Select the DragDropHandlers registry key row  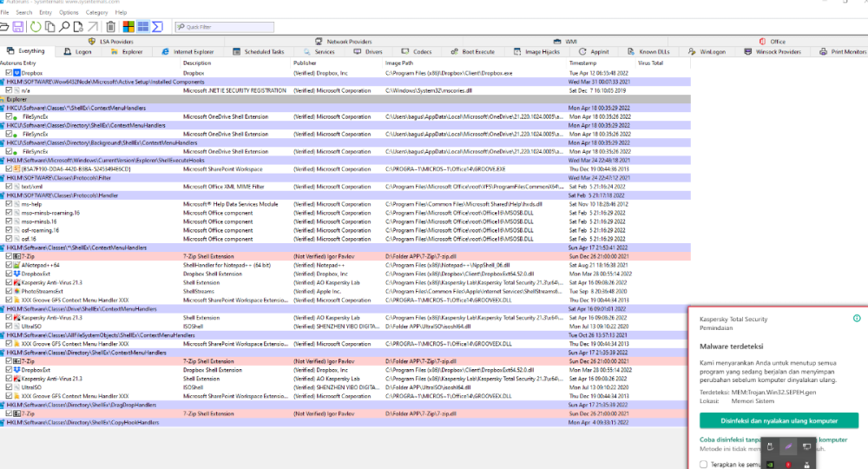(345, 405)
